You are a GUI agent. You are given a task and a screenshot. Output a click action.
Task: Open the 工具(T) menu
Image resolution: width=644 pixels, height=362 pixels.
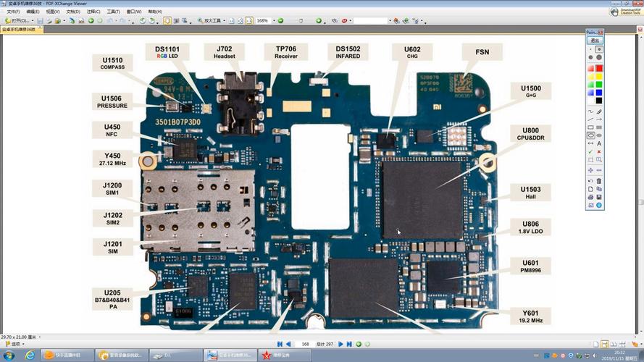point(114,12)
